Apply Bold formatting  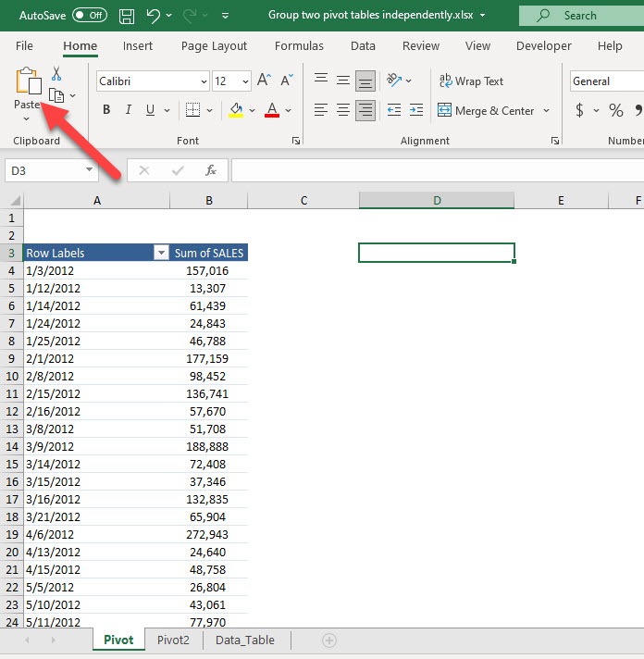point(106,110)
